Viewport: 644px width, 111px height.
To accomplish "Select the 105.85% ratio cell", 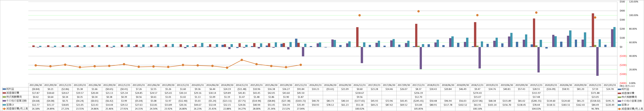I will (x=419, y=109).
